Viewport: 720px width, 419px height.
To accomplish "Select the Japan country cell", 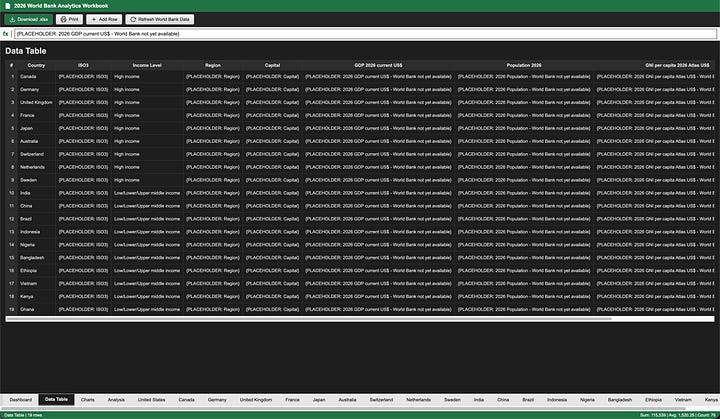I will point(37,128).
